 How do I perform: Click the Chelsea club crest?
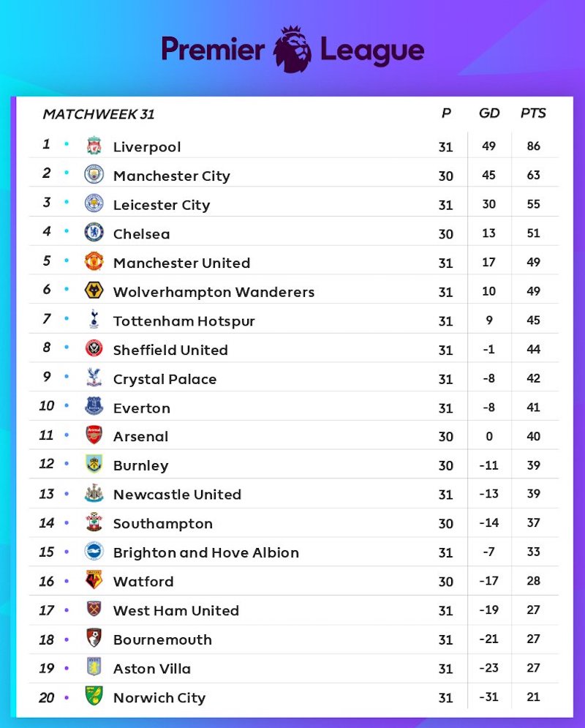click(94, 233)
